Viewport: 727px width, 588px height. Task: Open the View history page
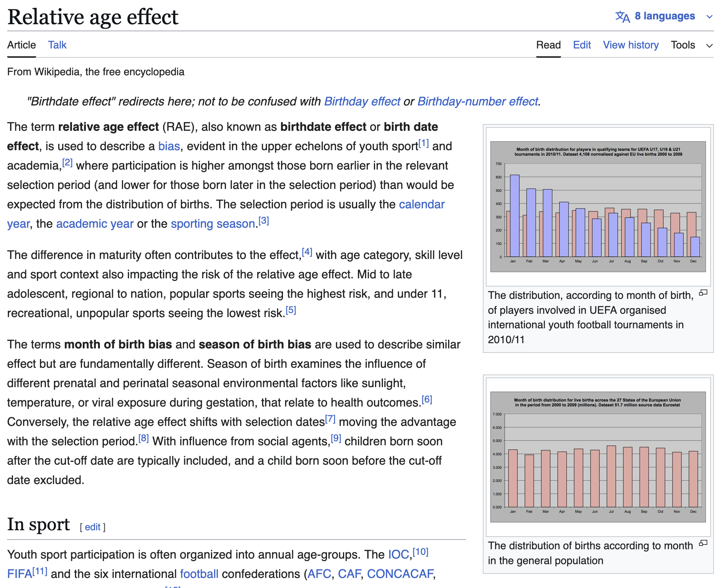pos(630,45)
